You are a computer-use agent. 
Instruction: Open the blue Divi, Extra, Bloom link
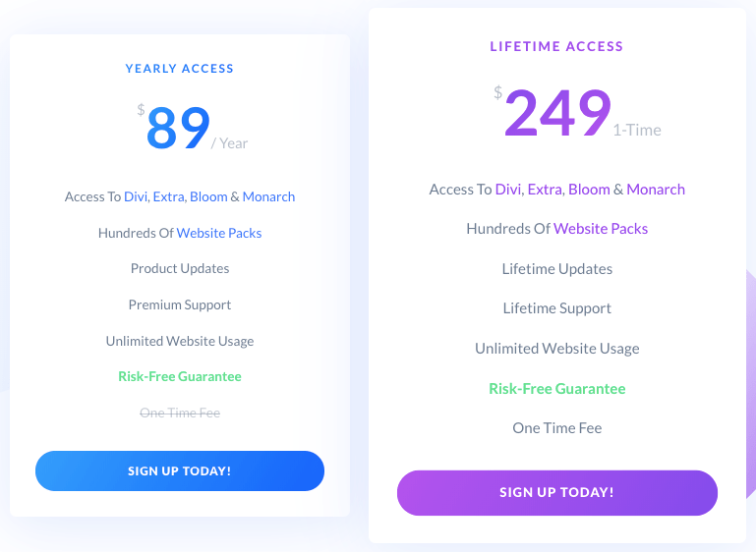175,196
